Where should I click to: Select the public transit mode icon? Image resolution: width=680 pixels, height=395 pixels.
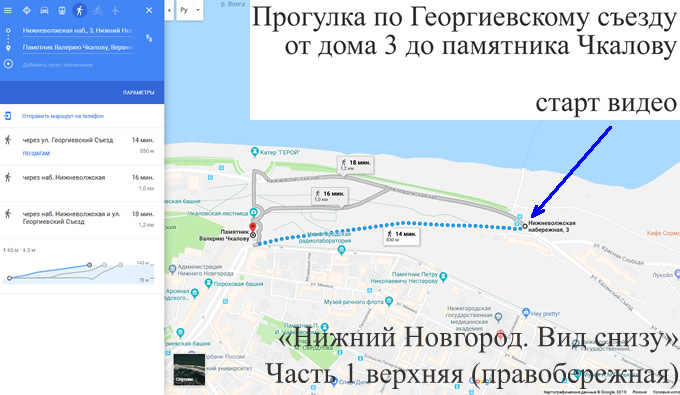62,10
